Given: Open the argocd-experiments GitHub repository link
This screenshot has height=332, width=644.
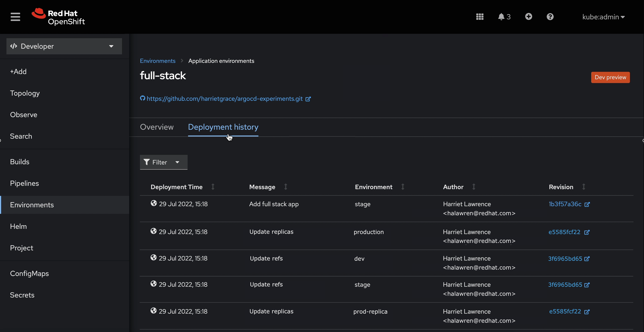Looking at the screenshot, I should (224, 99).
